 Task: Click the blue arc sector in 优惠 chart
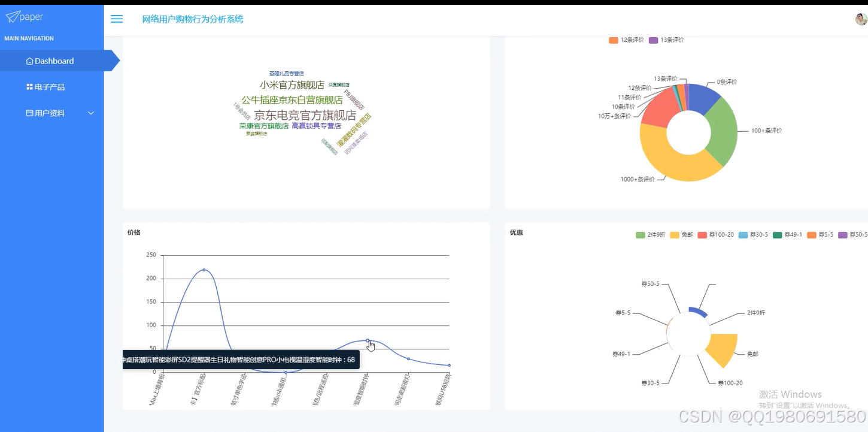pos(697,312)
